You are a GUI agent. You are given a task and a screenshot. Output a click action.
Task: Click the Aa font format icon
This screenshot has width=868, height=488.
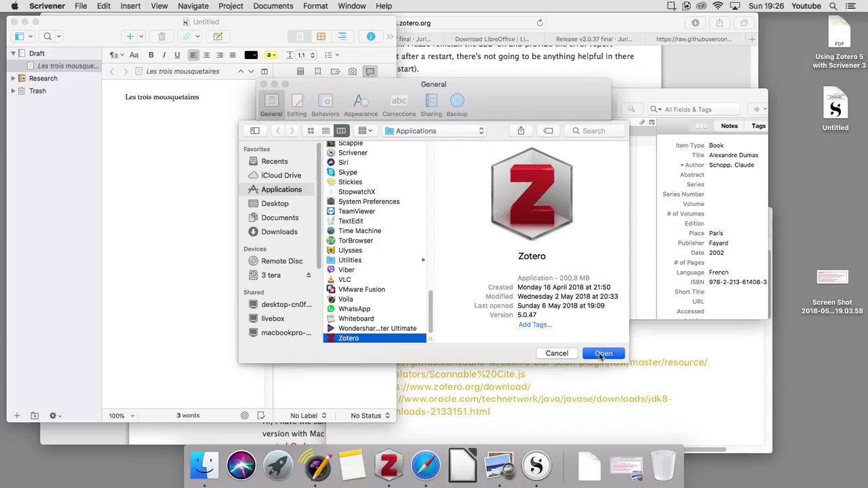[134, 55]
